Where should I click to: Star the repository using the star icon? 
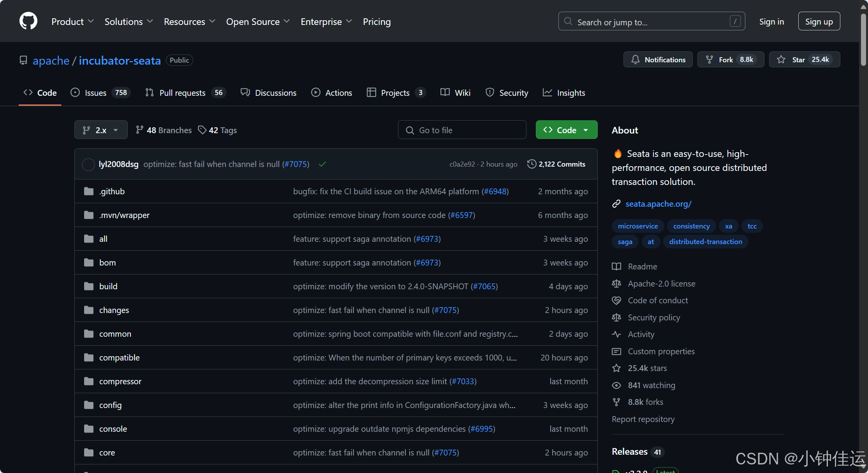click(x=781, y=59)
